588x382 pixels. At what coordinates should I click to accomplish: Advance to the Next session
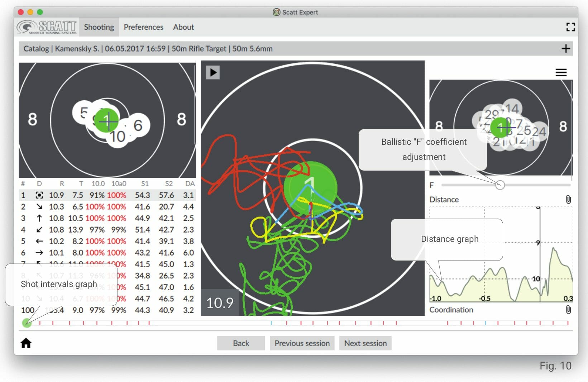click(x=365, y=343)
